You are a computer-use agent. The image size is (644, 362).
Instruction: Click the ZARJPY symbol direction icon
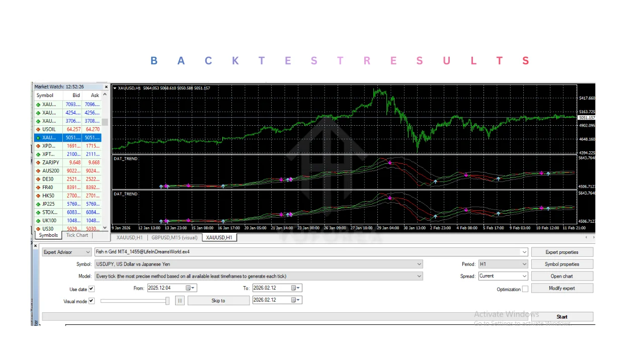click(38, 162)
